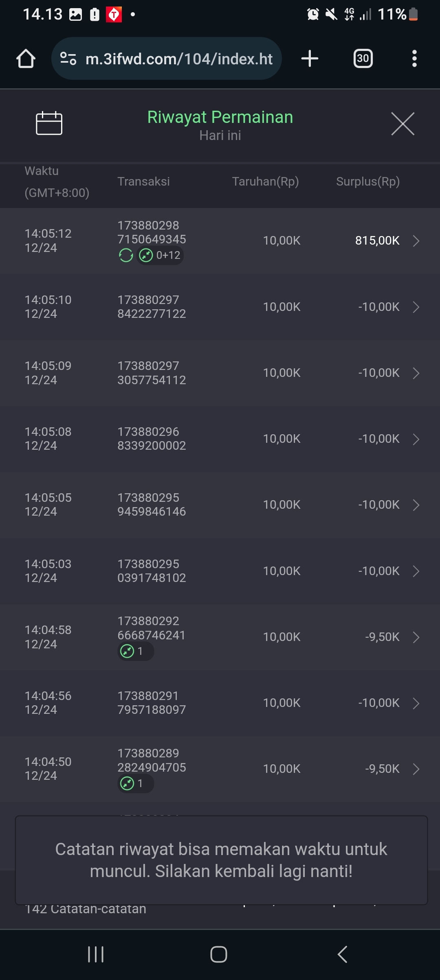Viewport: 440px width, 980px height.
Task: Open browser three-dot overflow menu
Action: pos(414,59)
